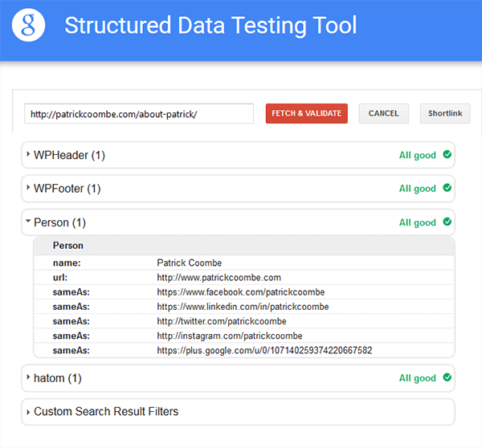Open the LinkedIn sameAs link

coord(243,307)
